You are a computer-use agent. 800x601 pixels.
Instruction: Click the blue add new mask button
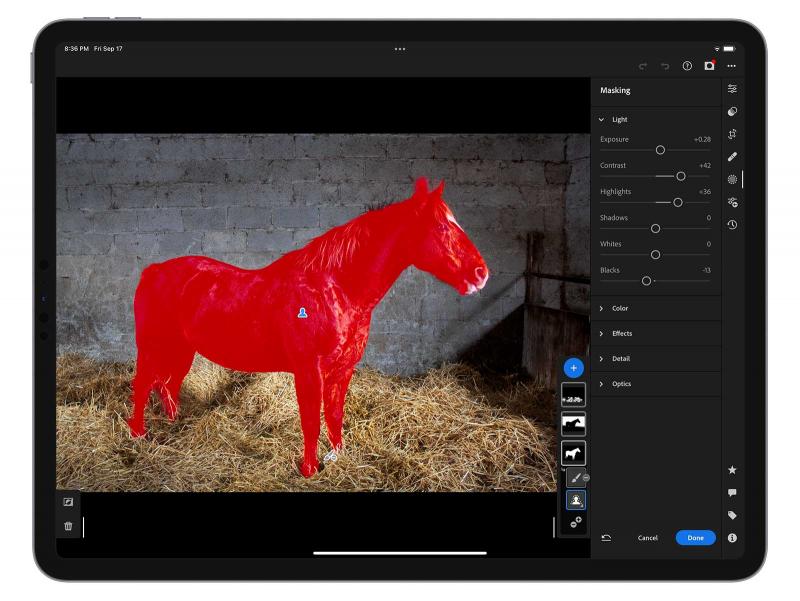[573, 368]
